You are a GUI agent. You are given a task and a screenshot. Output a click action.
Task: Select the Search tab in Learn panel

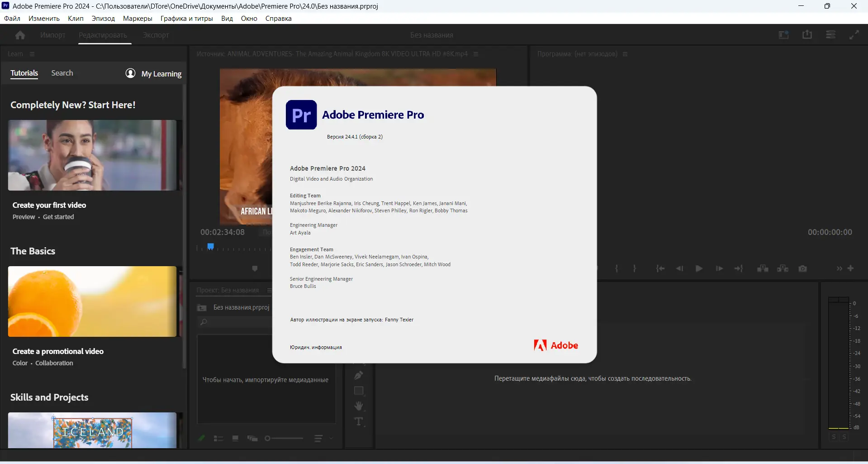pyautogui.click(x=62, y=73)
